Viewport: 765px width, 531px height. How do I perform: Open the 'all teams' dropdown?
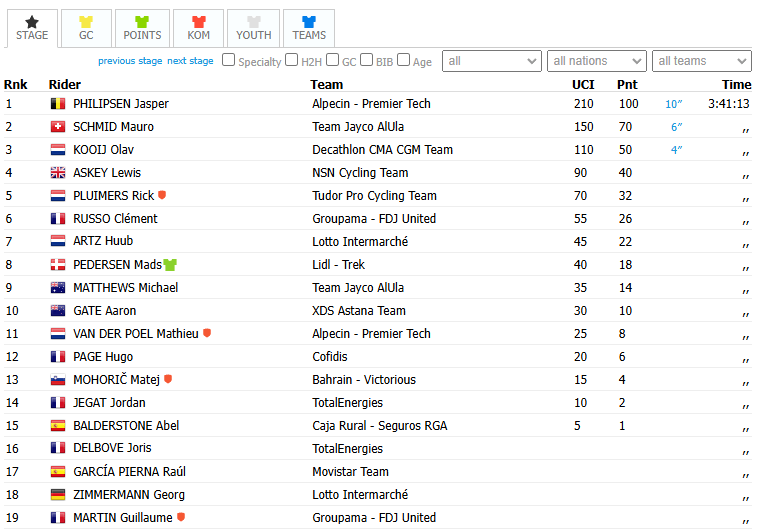(702, 61)
